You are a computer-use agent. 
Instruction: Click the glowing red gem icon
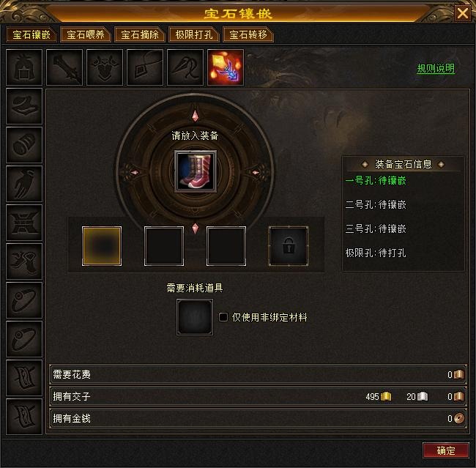pos(226,67)
